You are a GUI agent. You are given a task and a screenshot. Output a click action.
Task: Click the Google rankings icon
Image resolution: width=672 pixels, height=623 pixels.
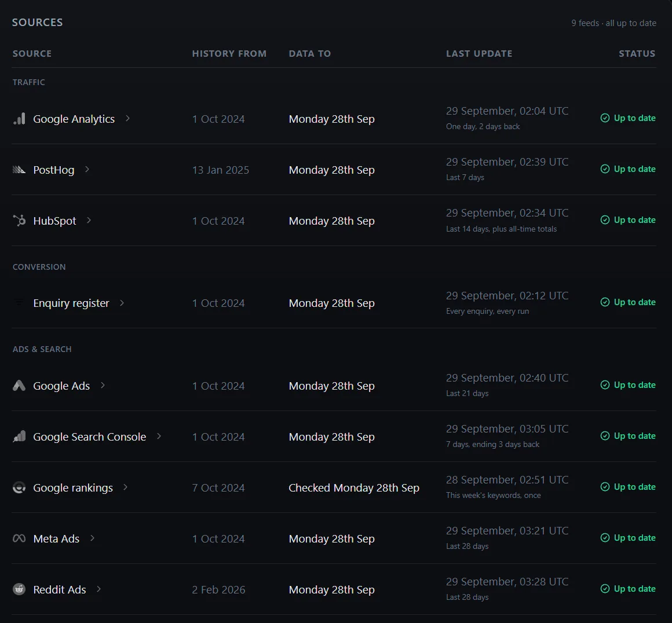19,487
